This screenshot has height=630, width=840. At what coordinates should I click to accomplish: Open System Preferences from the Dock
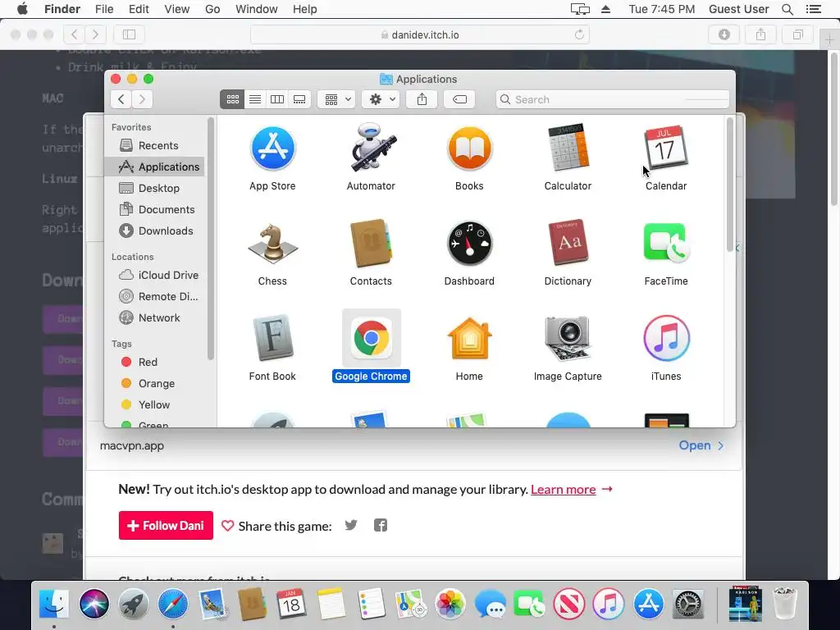687,605
